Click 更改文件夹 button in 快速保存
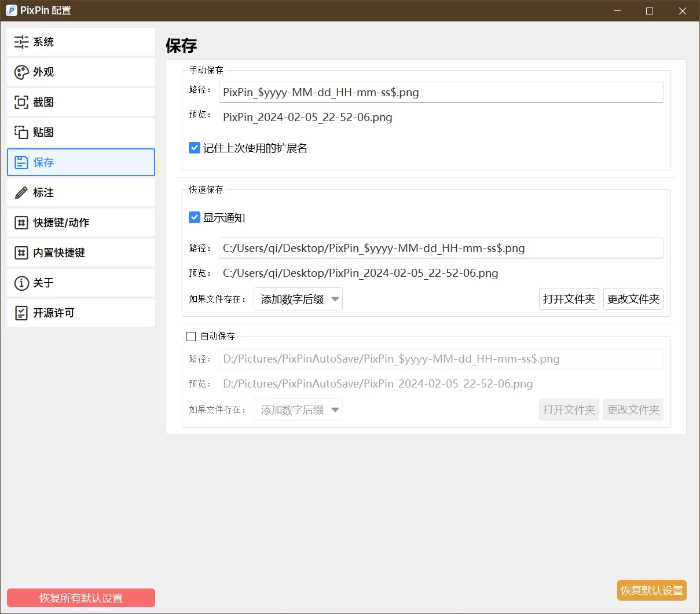This screenshot has width=700, height=614. 633,299
